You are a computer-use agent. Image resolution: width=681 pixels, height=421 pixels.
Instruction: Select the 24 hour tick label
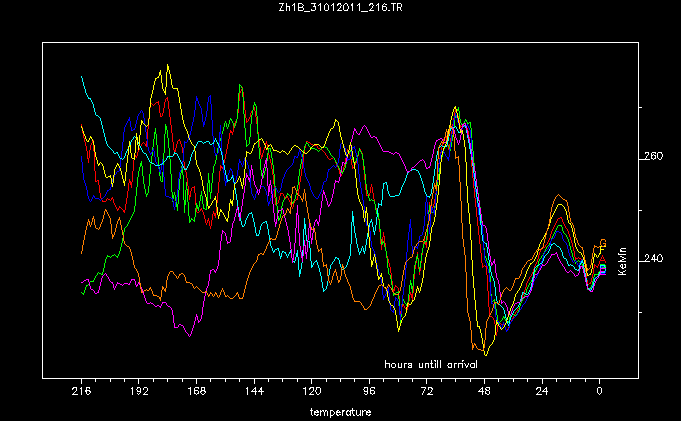[542, 393]
